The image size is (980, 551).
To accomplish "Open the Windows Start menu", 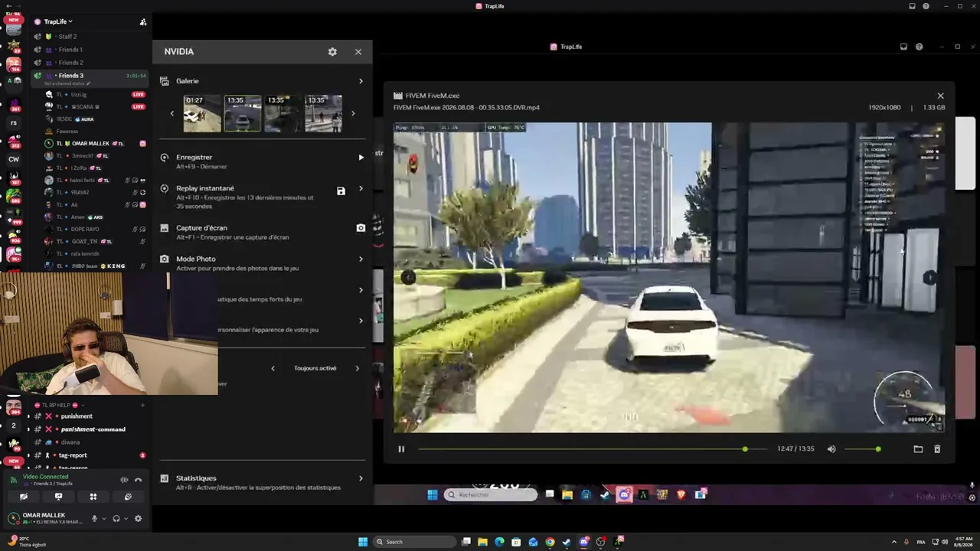I will coord(363,542).
